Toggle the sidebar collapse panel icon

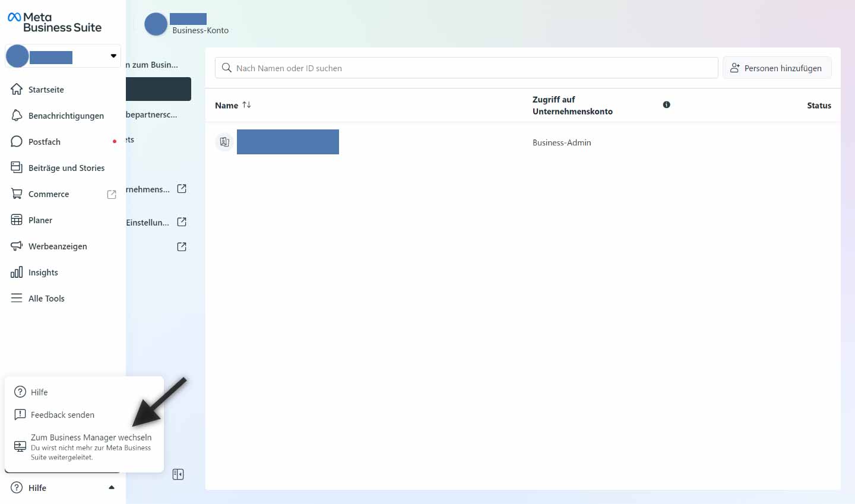[x=178, y=474]
